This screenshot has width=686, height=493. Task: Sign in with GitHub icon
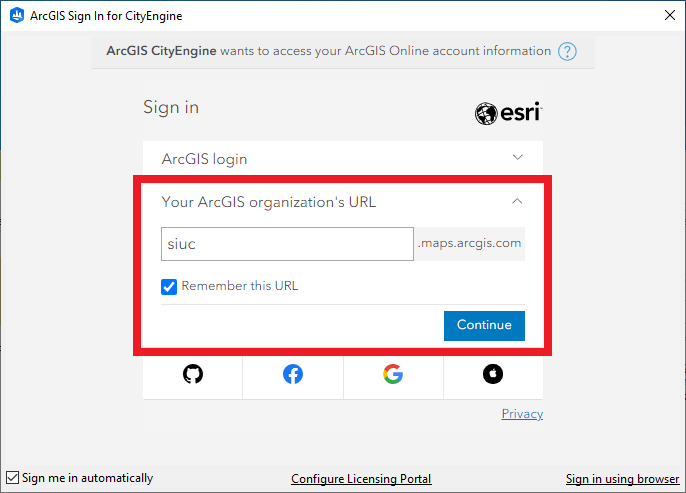coord(193,374)
